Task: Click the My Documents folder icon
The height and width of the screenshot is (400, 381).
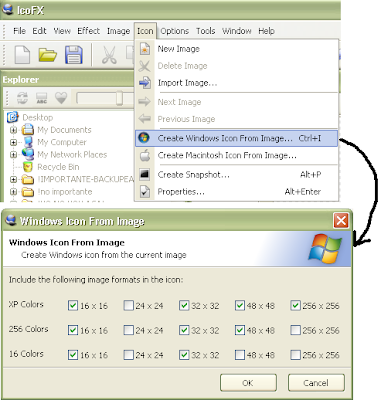Action: tap(28, 129)
